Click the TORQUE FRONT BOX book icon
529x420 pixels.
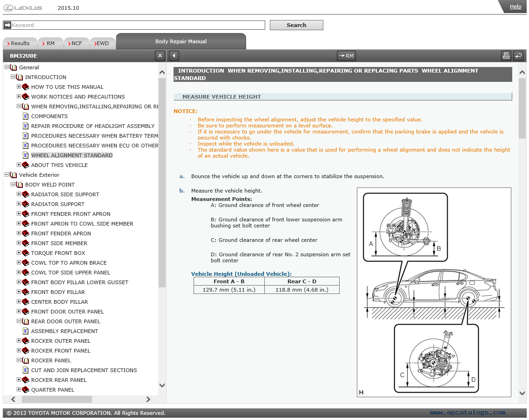pyautogui.click(x=25, y=253)
